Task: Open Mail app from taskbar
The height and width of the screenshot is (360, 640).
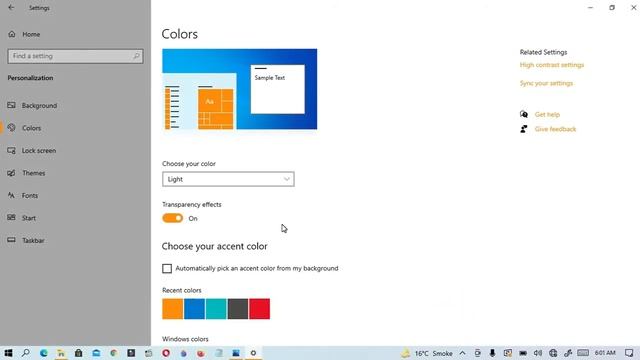Action: [x=96, y=353]
